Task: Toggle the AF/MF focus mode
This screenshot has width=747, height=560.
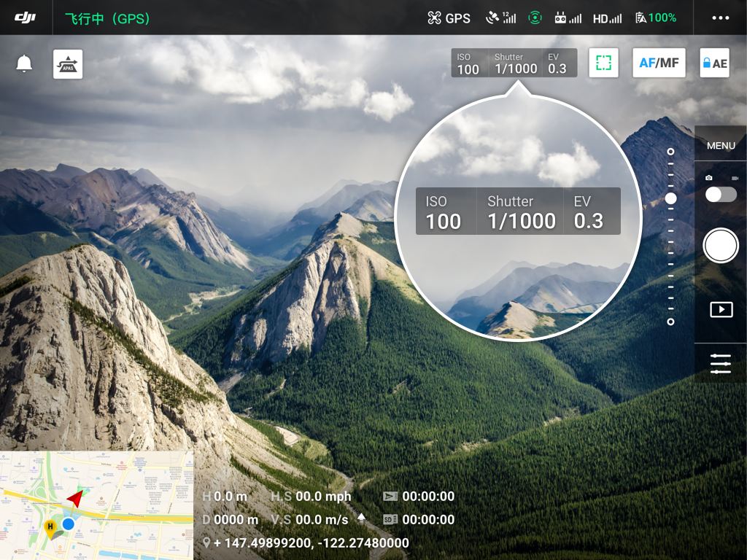Action: click(659, 63)
